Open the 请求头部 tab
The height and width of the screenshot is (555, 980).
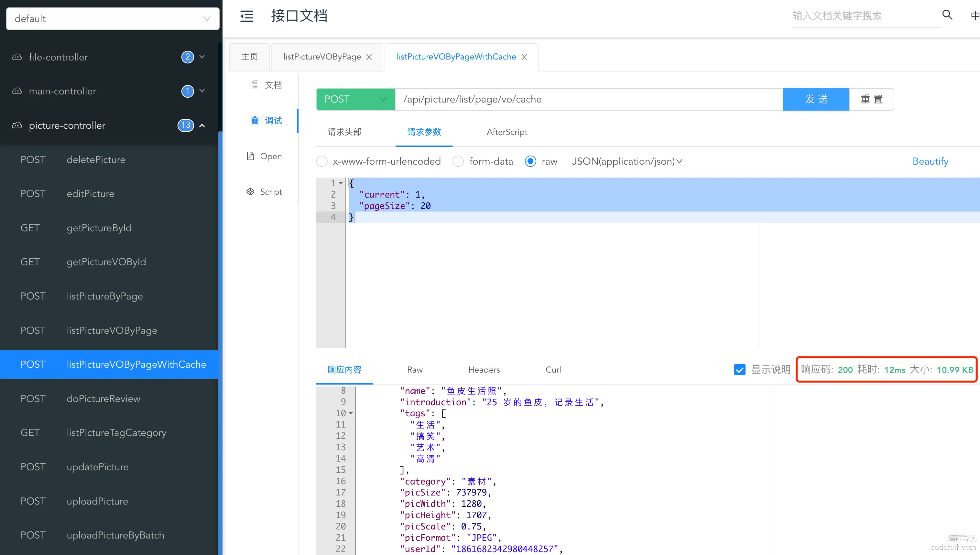click(x=344, y=132)
